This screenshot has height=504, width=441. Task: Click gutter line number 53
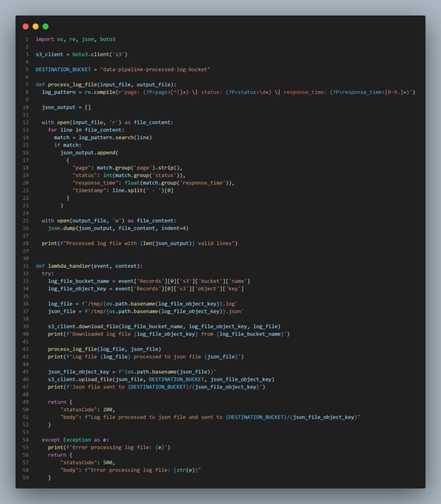pos(26,432)
